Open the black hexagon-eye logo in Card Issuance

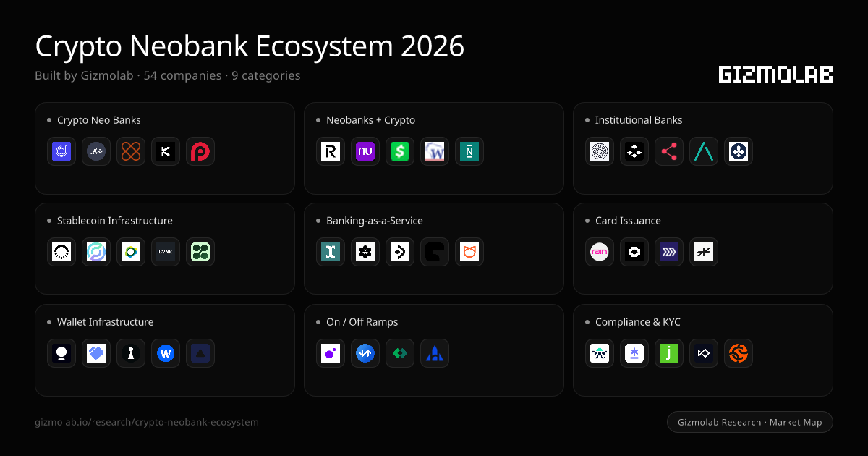(x=634, y=252)
